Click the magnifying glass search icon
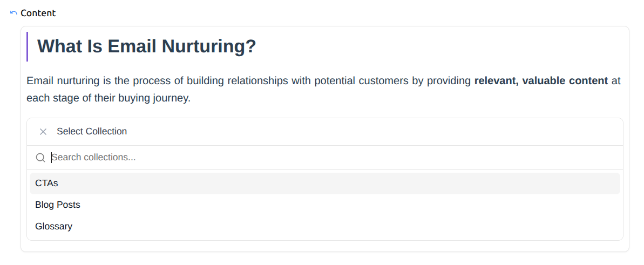Screen dimensions: 644x265 pyautogui.click(x=40, y=158)
